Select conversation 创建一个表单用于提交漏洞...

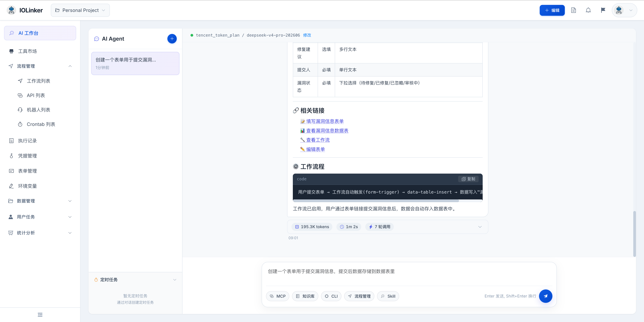[135, 63]
